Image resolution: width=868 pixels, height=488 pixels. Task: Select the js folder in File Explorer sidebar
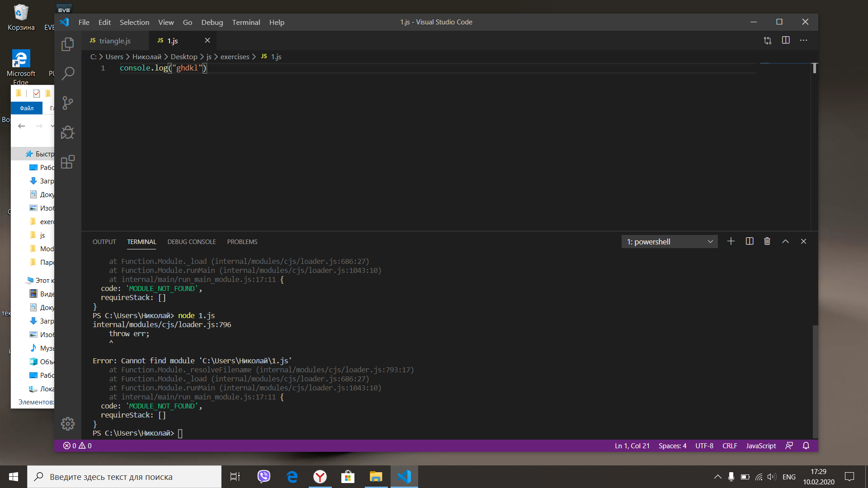(x=42, y=235)
